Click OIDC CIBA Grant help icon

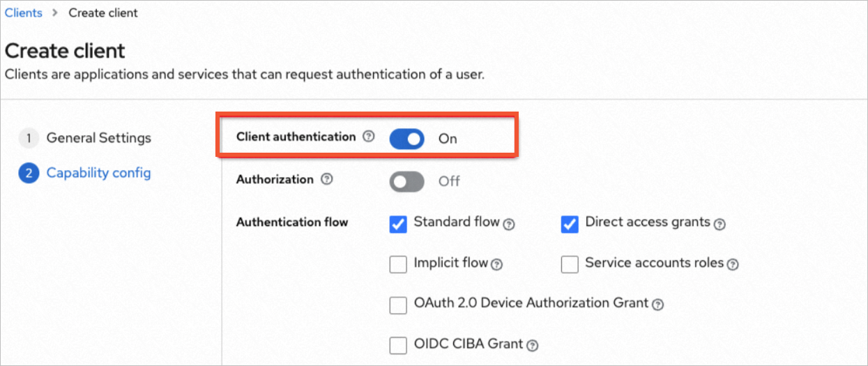point(533,345)
